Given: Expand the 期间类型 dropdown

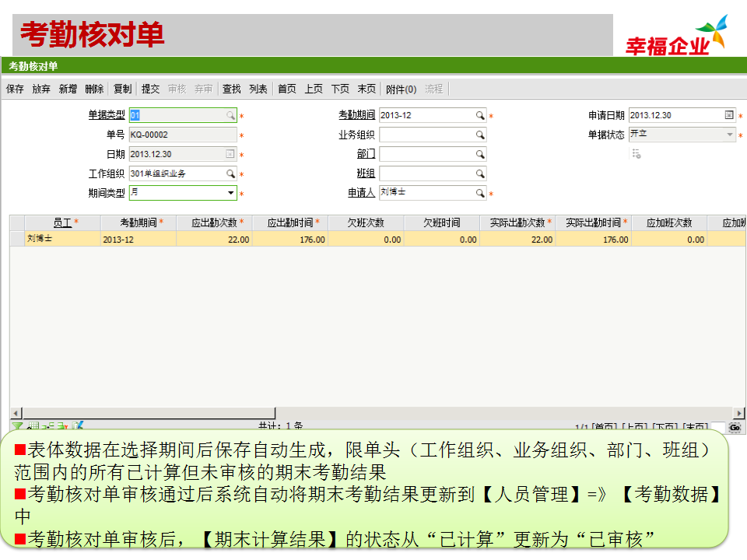Looking at the screenshot, I should click(x=230, y=193).
